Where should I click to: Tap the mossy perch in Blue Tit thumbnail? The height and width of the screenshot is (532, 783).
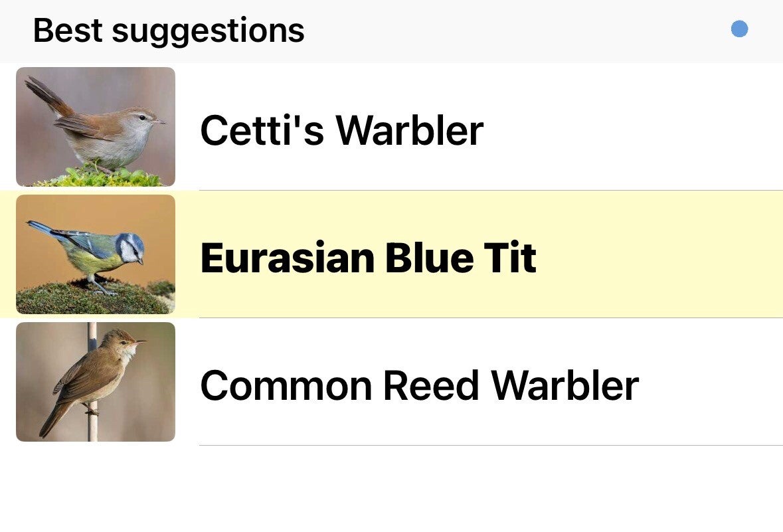click(80, 299)
